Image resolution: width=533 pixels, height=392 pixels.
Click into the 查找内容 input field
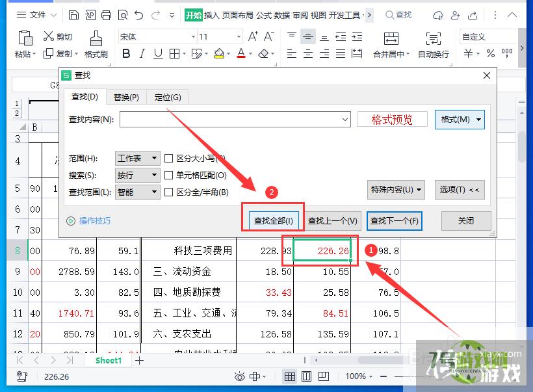235,120
